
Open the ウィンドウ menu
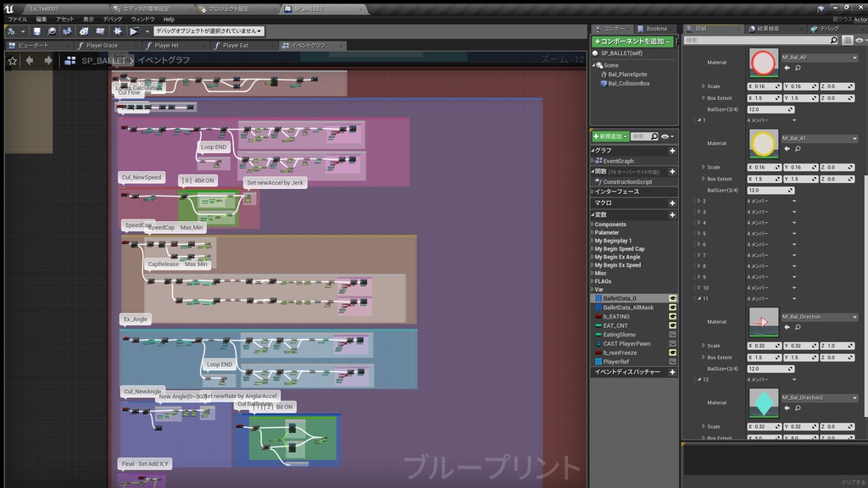pyautogui.click(x=141, y=18)
